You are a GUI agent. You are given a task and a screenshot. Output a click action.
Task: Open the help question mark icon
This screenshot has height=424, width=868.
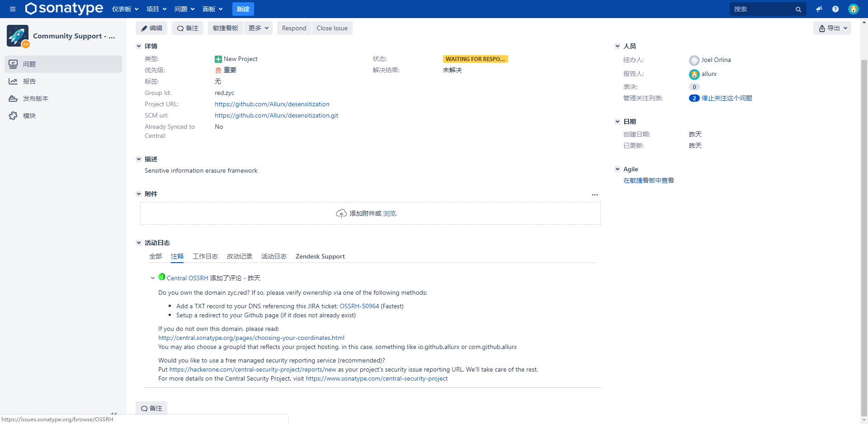[835, 9]
